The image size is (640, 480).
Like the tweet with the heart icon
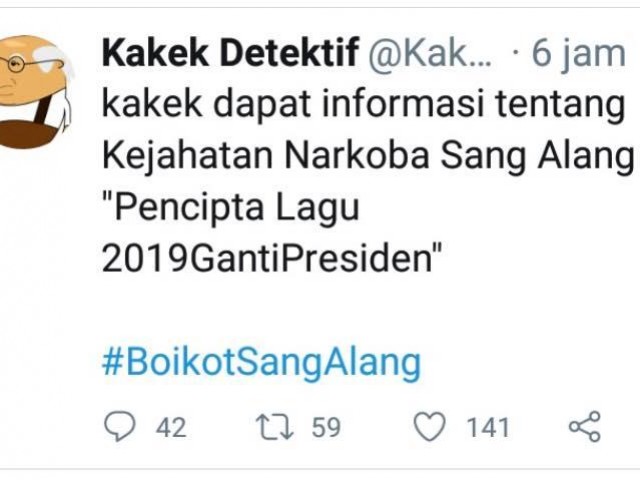point(430,427)
